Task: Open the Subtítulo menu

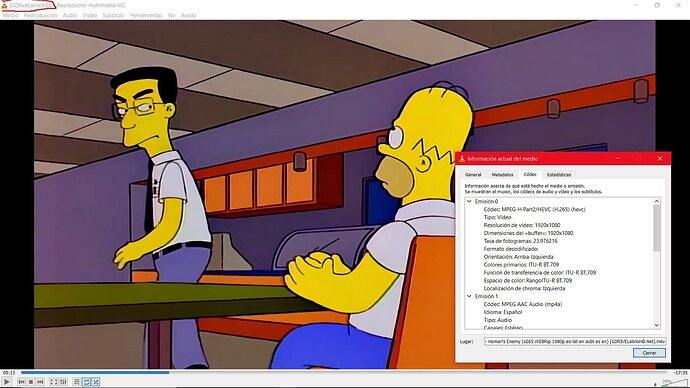Action: pyautogui.click(x=113, y=15)
